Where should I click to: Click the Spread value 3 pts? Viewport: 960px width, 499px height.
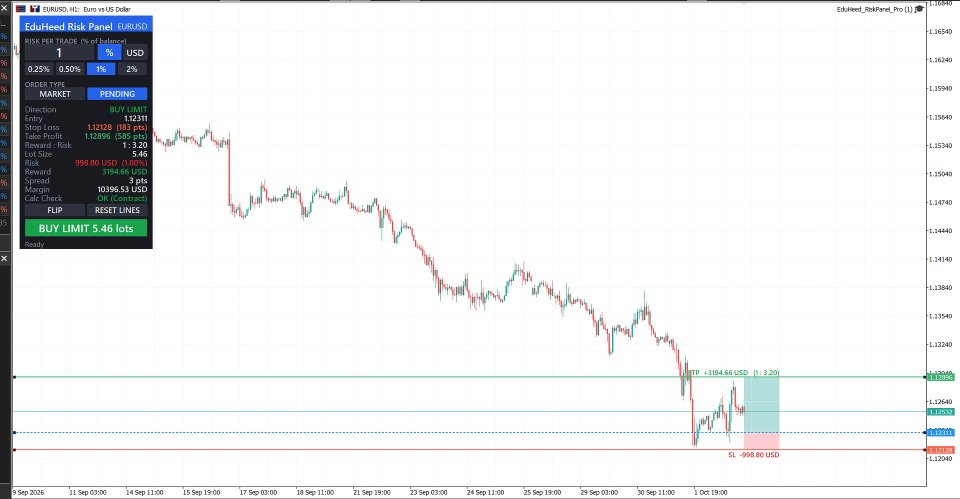138,181
